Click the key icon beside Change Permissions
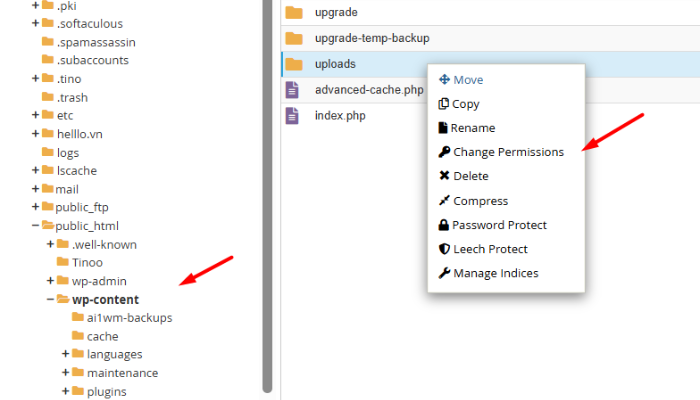The width and height of the screenshot is (700, 400). pos(444,152)
